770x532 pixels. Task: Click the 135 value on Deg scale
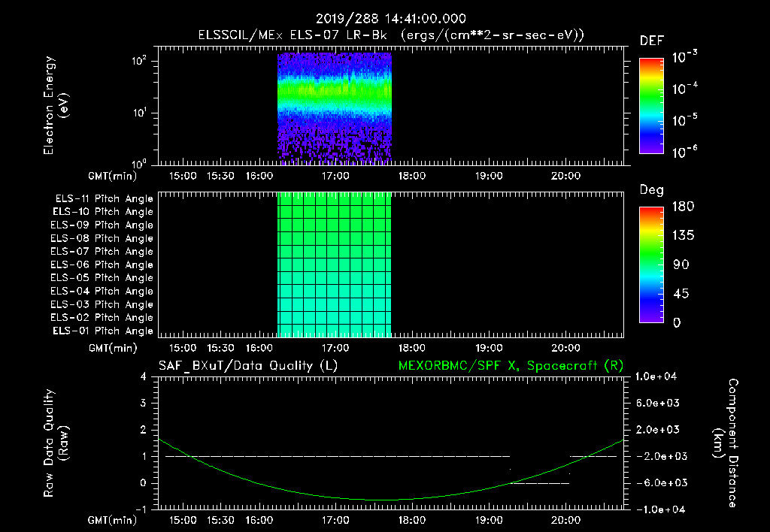[x=683, y=235]
